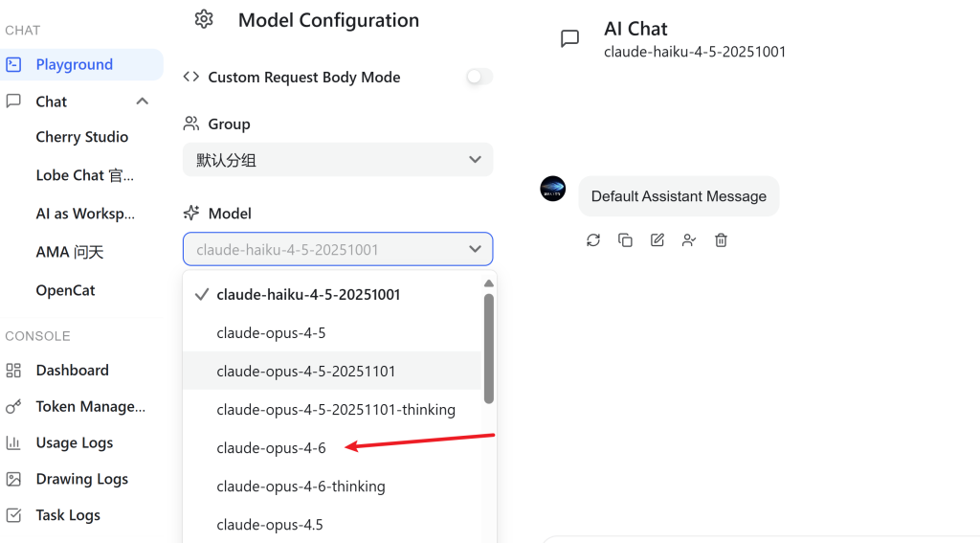Open the OpenCat sidebar link
Viewport: 980px width, 543px height.
coord(65,290)
